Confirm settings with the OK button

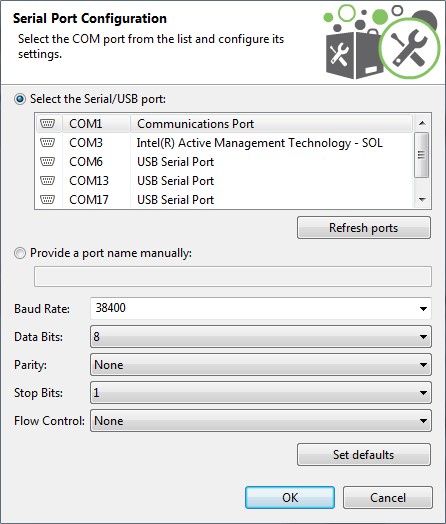290,498
